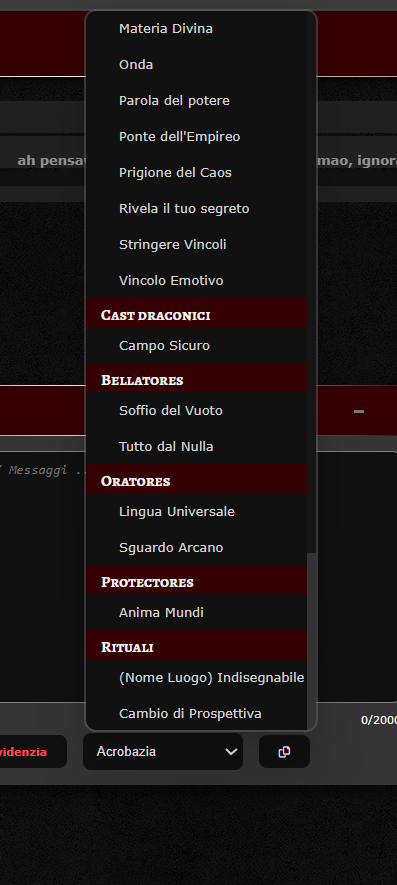Select Sguardo Arcano option
Screen dimensions: 397x885
[x=197, y=547]
